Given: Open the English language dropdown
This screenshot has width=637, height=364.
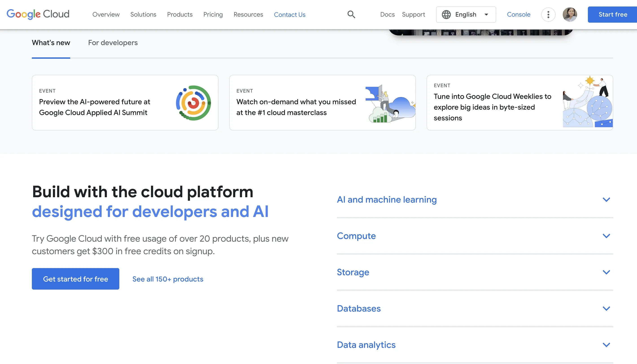Looking at the screenshot, I should click(x=466, y=15).
